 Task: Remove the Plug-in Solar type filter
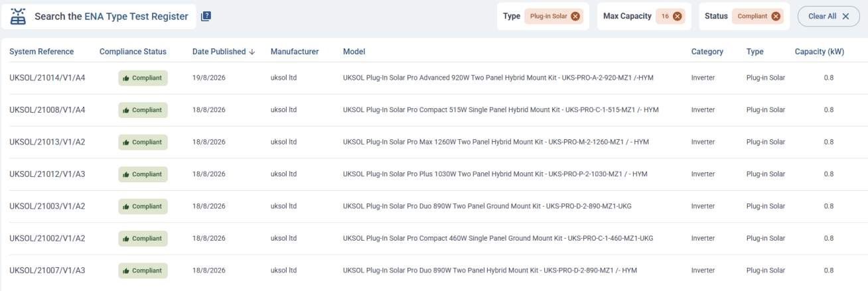(x=575, y=17)
